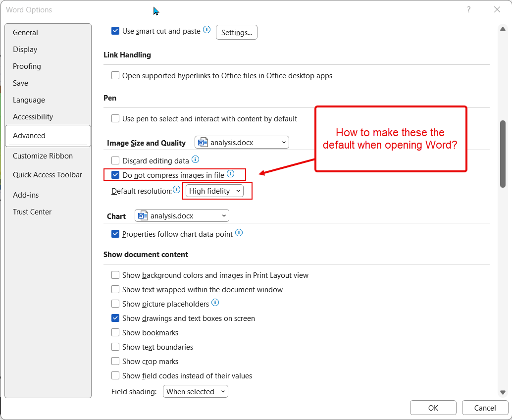Check Use pen to select and interact
The image size is (512, 420).
coord(115,118)
